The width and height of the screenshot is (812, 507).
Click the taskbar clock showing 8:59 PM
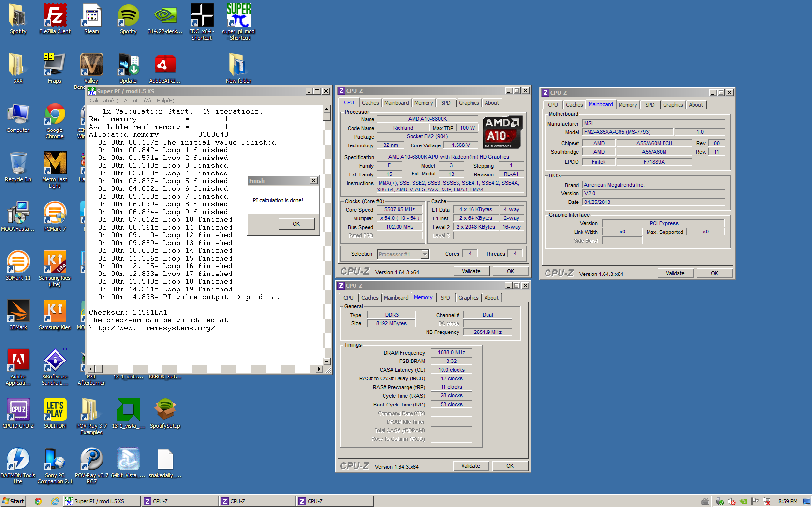[x=787, y=501]
